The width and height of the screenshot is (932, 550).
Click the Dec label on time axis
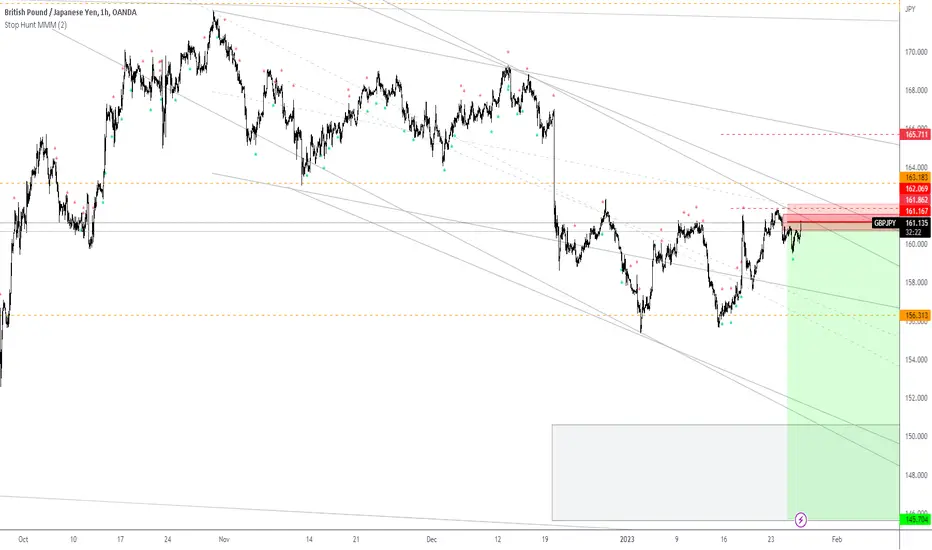click(x=432, y=540)
